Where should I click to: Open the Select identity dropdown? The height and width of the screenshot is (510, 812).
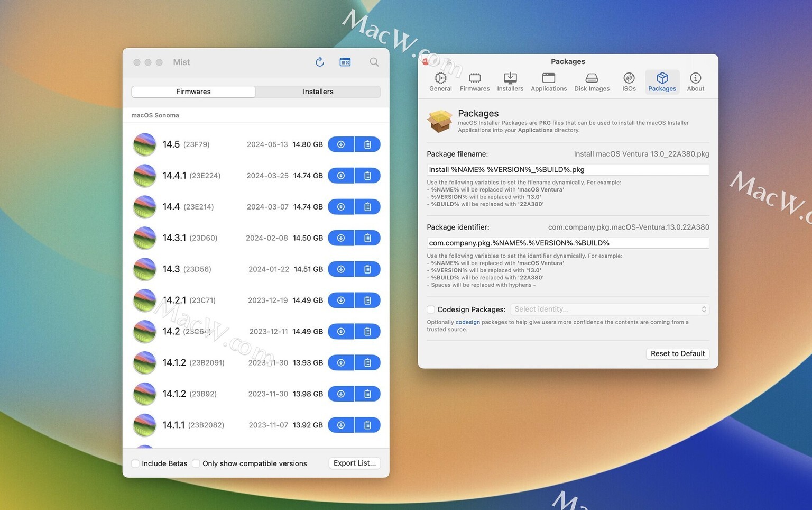click(610, 309)
